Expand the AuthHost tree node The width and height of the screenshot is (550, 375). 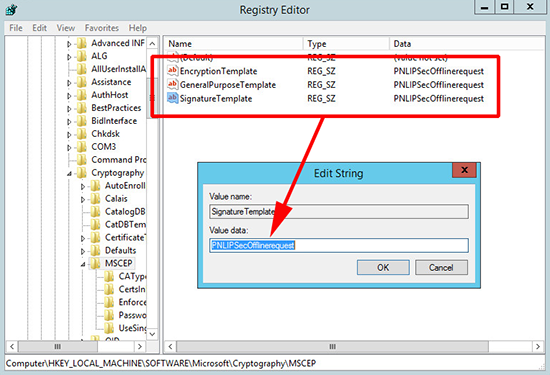coord(69,96)
